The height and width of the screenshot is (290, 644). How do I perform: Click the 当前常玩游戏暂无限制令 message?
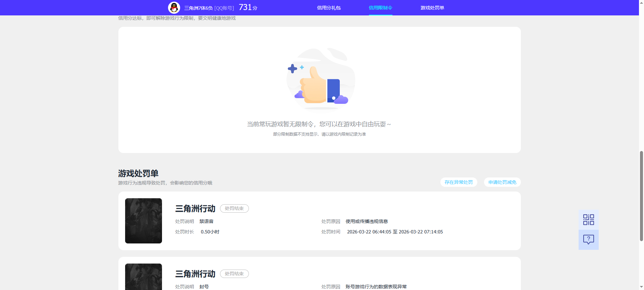319,124
